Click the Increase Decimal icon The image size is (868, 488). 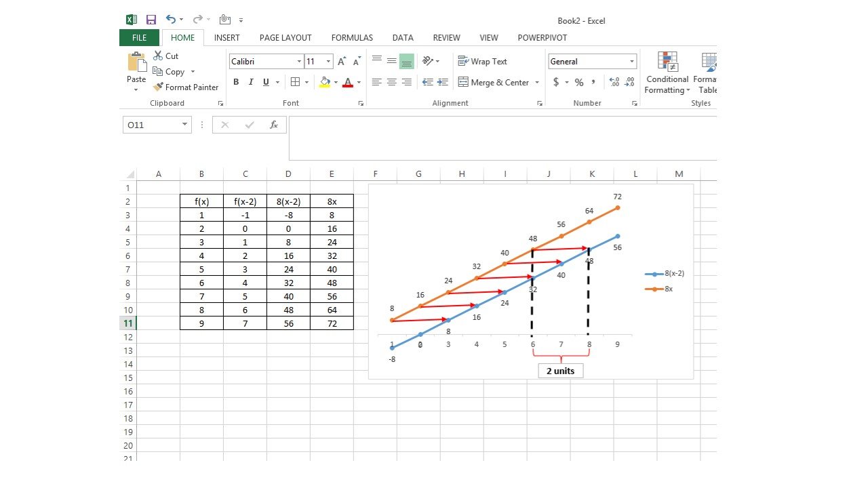click(x=614, y=82)
